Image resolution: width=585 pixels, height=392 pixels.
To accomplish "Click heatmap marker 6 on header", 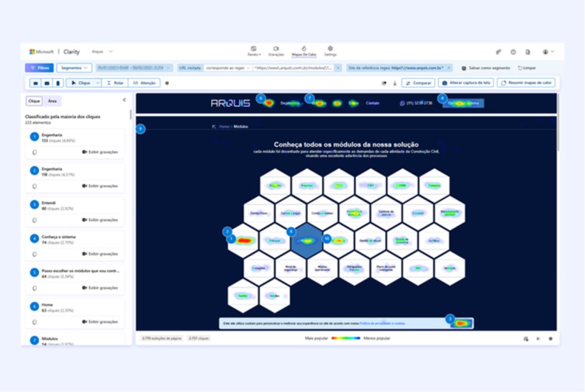I will (260, 99).
